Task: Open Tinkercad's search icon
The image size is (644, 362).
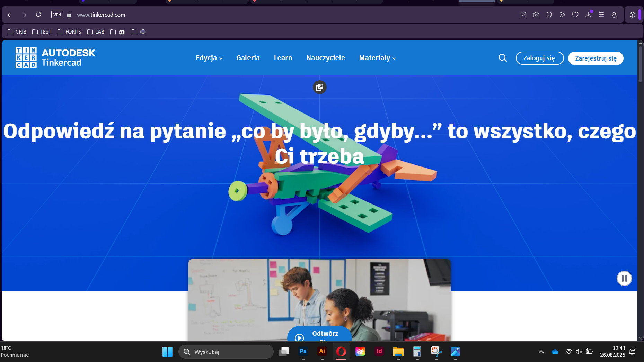Action: tap(502, 58)
